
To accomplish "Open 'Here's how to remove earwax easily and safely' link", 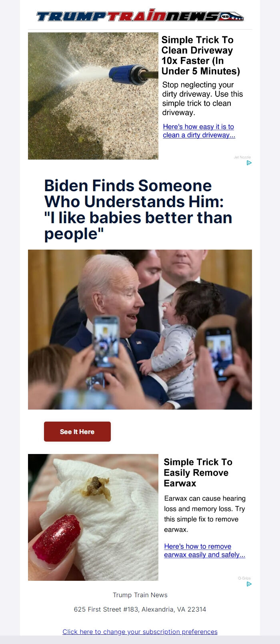I will coord(204,550).
